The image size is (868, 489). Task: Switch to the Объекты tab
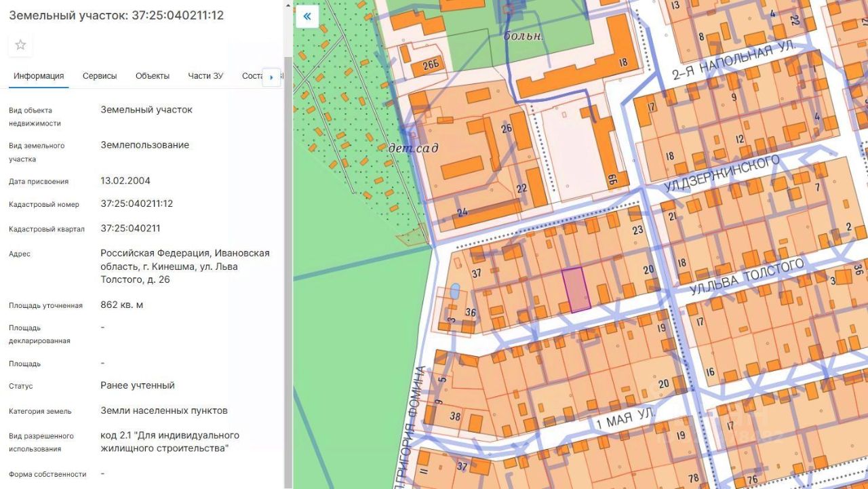click(153, 76)
